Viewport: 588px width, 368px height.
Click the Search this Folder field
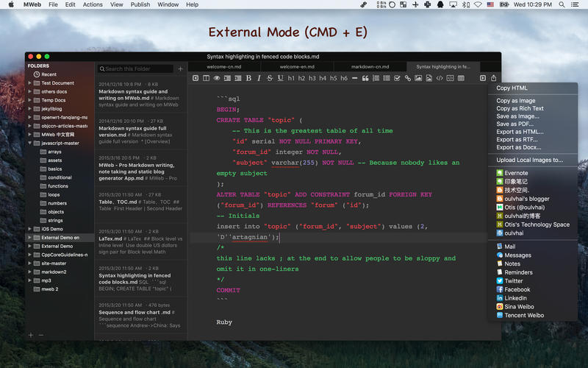click(x=137, y=68)
